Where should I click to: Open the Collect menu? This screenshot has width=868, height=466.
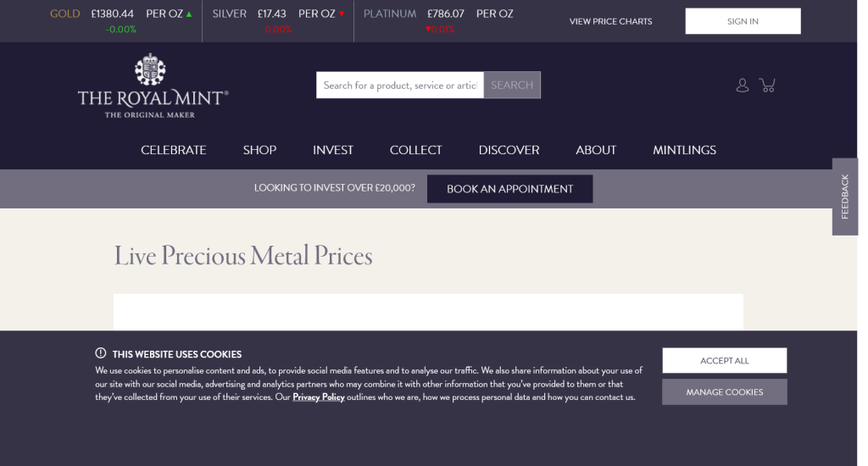[x=415, y=150]
